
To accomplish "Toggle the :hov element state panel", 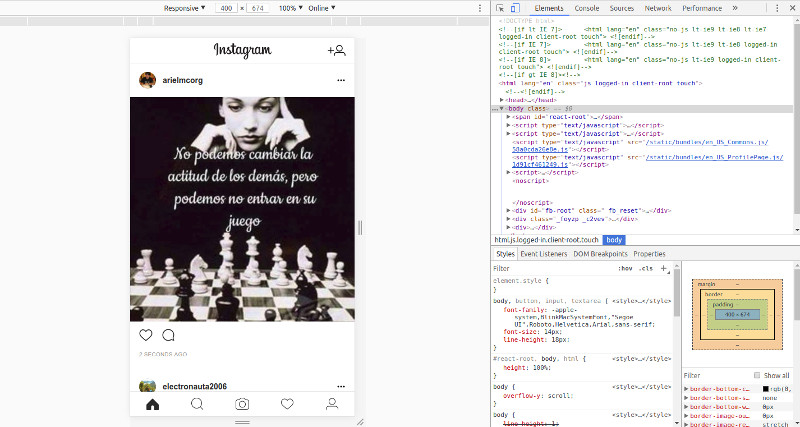I will [x=625, y=269].
